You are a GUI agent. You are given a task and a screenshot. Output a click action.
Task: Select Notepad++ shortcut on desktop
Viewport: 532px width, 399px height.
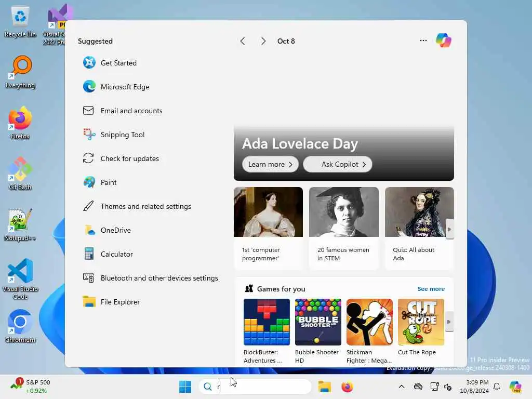click(x=20, y=224)
